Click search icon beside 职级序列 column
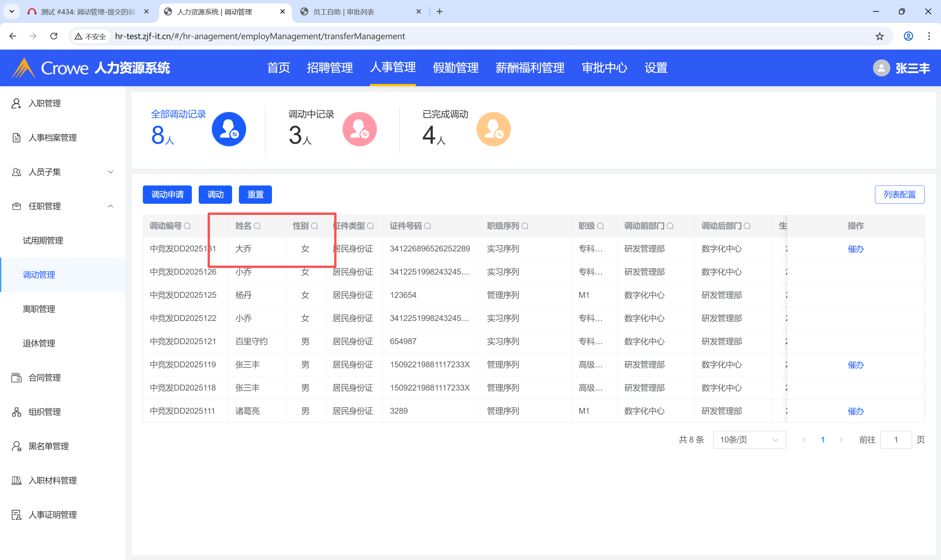Image resolution: width=941 pixels, height=560 pixels. point(525,226)
